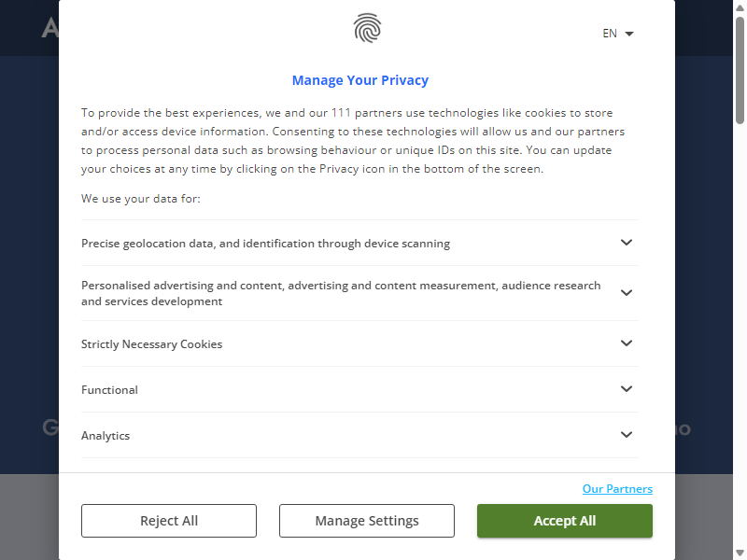Click the language dropdown arrow icon
Screen dimensions: 747x560
click(628, 34)
